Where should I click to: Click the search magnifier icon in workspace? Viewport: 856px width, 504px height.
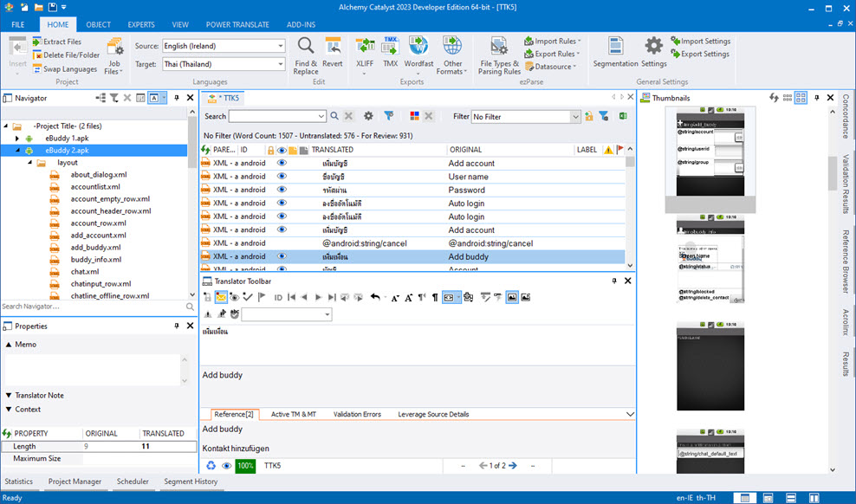click(x=334, y=116)
